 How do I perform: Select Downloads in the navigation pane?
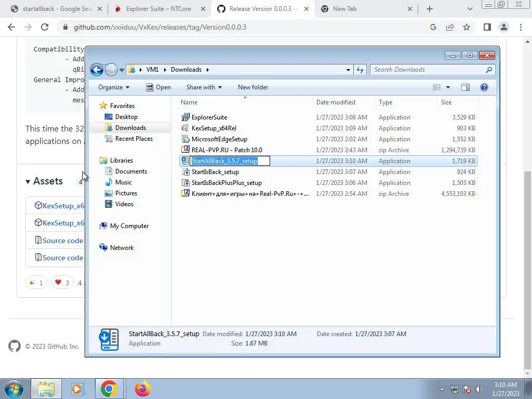(x=130, y=128)
